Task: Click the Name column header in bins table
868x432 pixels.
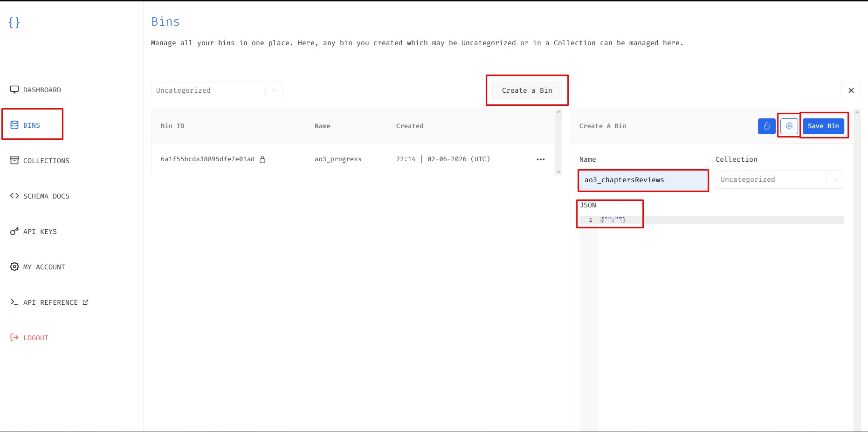Action: (x=323, y=126)
